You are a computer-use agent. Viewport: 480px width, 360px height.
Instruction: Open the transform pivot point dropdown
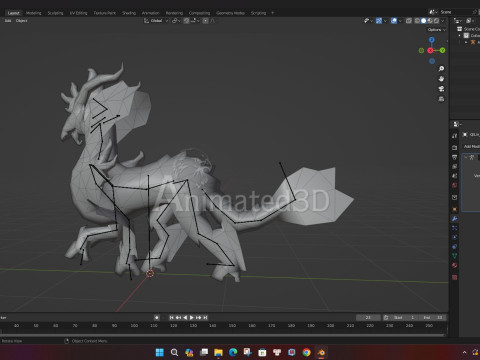click(x=176, y=21)
